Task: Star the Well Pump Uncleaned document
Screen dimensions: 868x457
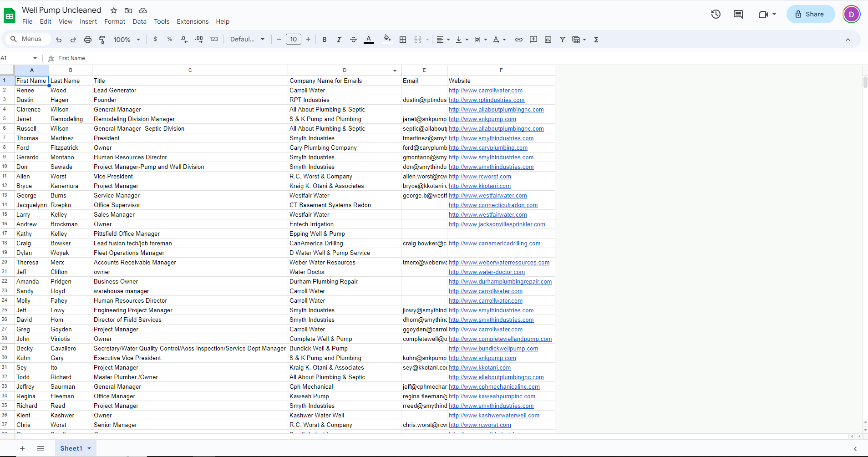Action: point(114,10)
